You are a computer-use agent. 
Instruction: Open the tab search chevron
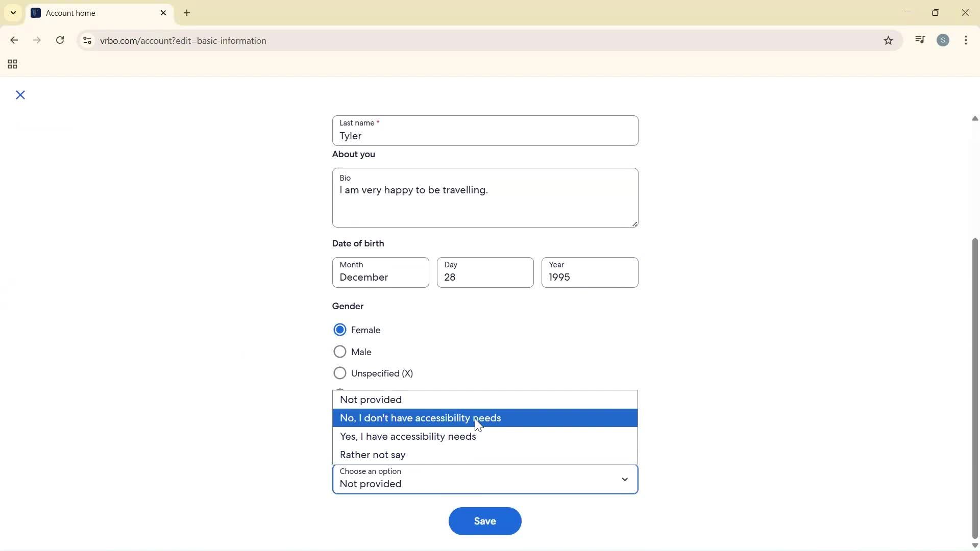point(13,13)
